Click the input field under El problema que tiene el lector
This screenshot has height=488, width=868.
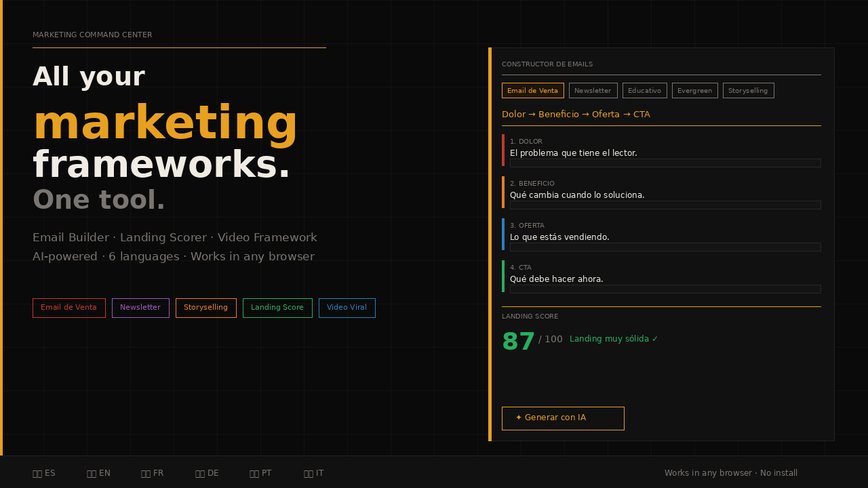(x=665, y=163)
